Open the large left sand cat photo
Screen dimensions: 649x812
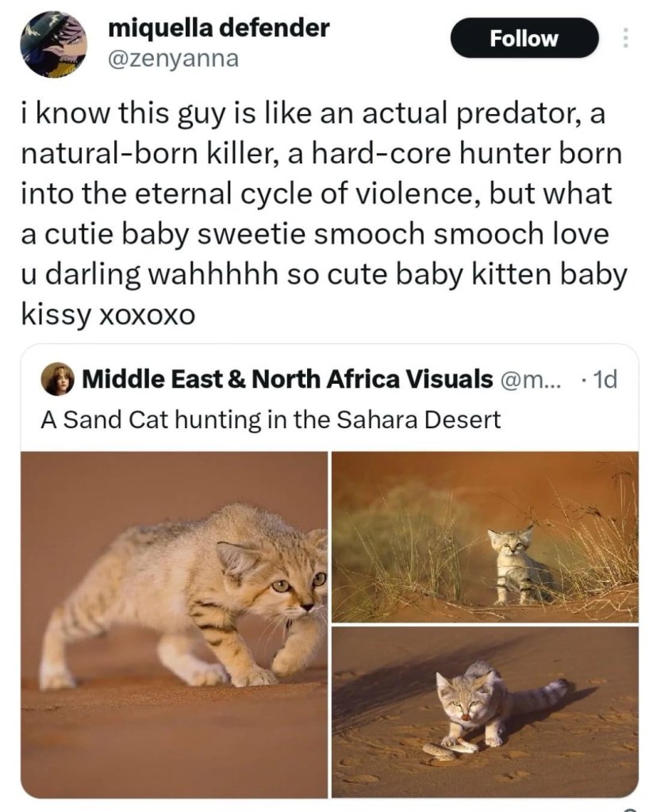pos(174,624)
